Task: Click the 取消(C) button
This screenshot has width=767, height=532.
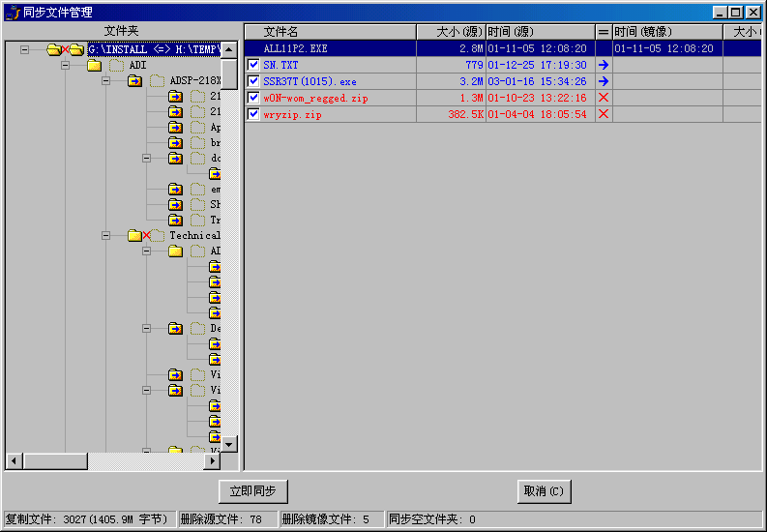Action: tap(544, 491)
